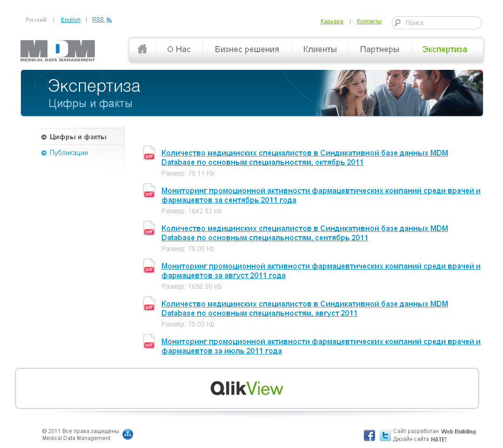Click PDF icon for August 2011 specialists report
503x448 pixels.
[x=149, y=304]
